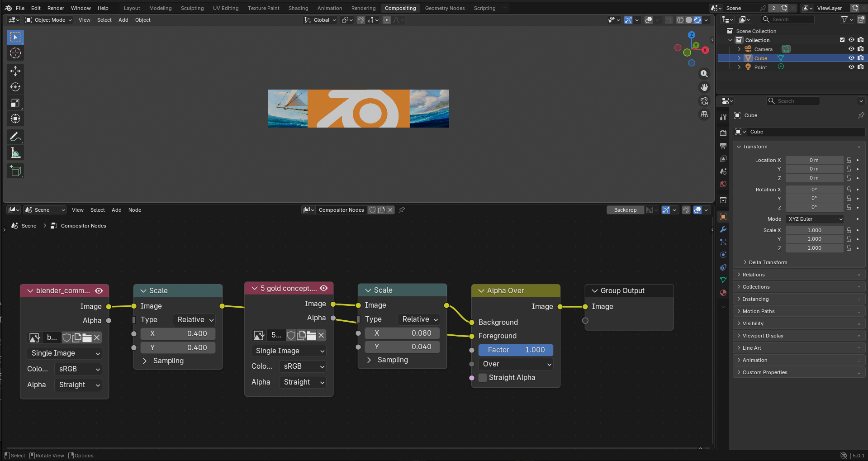Hide Cube in viewport via eye icon
This screenshot has height=461, width=868.
click(851, 58)
